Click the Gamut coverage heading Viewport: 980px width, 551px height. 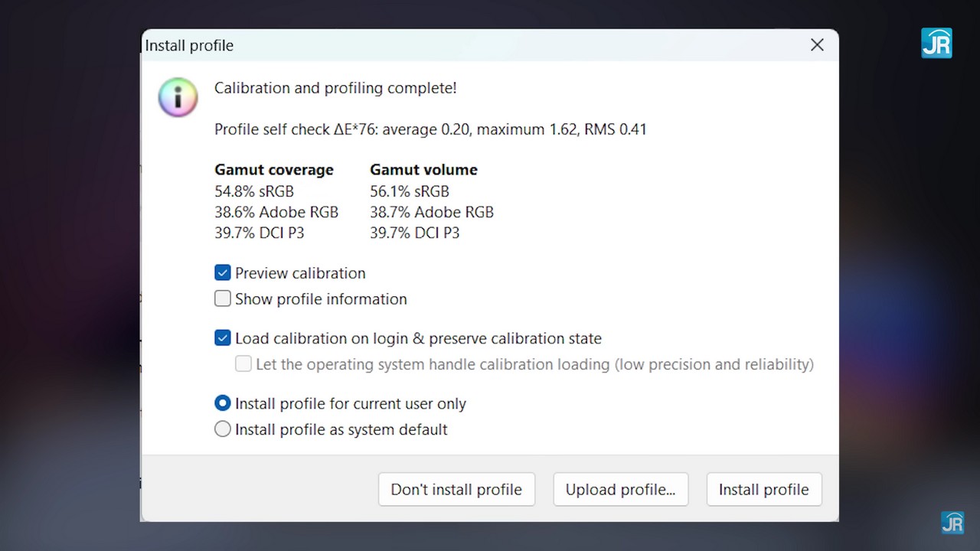[x=273, y=170]
